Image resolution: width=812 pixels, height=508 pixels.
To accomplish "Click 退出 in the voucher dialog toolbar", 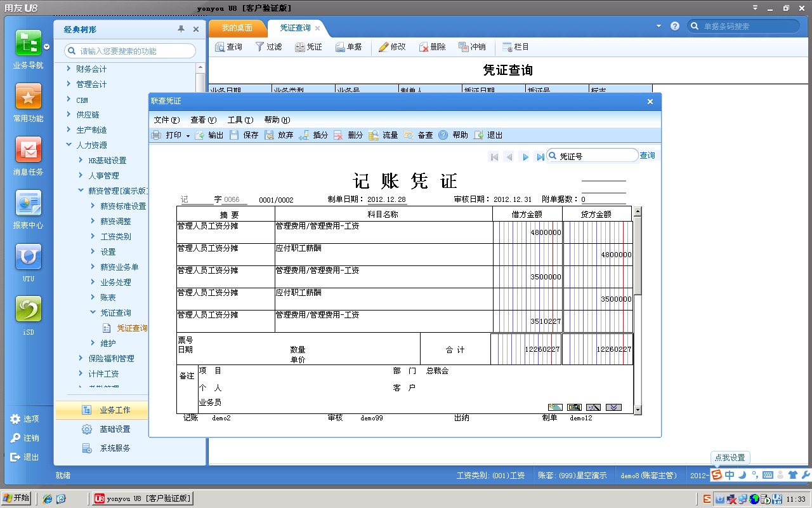I will point(488,135).
